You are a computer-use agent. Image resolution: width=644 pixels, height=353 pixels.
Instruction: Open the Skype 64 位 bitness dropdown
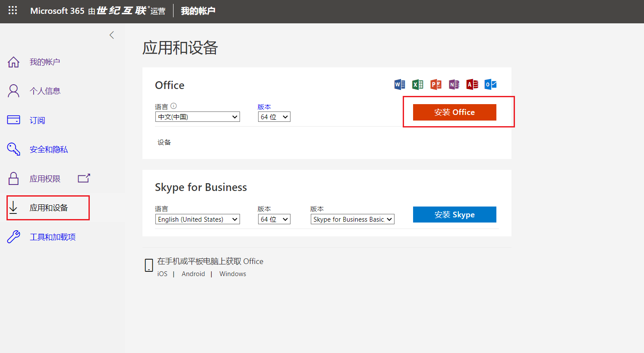point(274,219)
